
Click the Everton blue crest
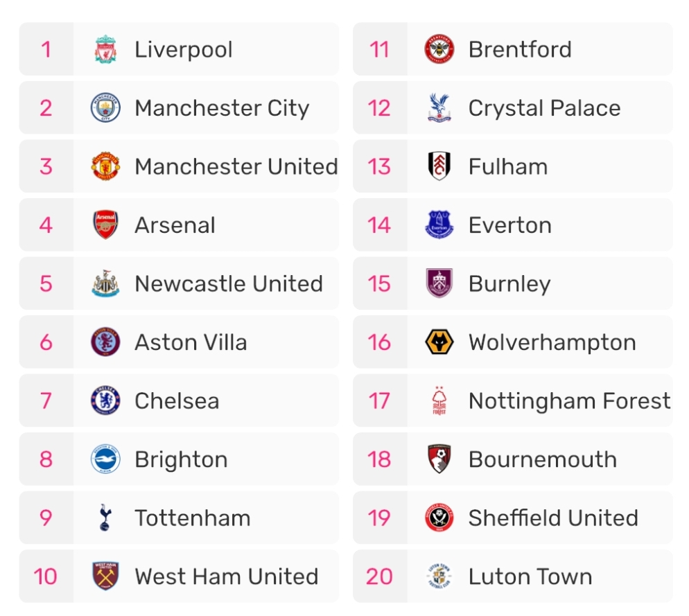[439, 225]
